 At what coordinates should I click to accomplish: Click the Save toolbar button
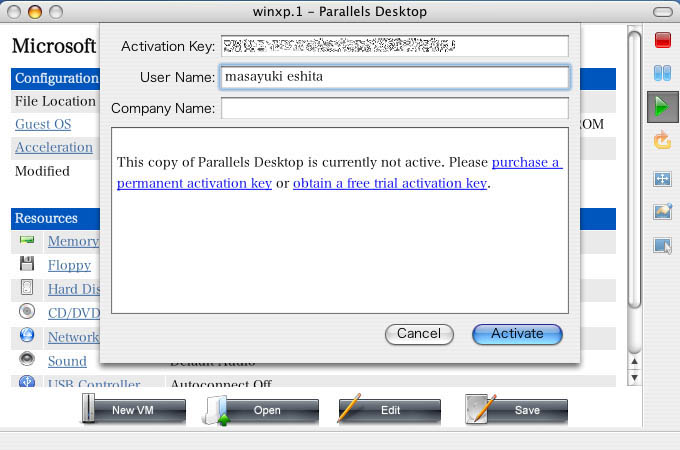tap(516, 410)
